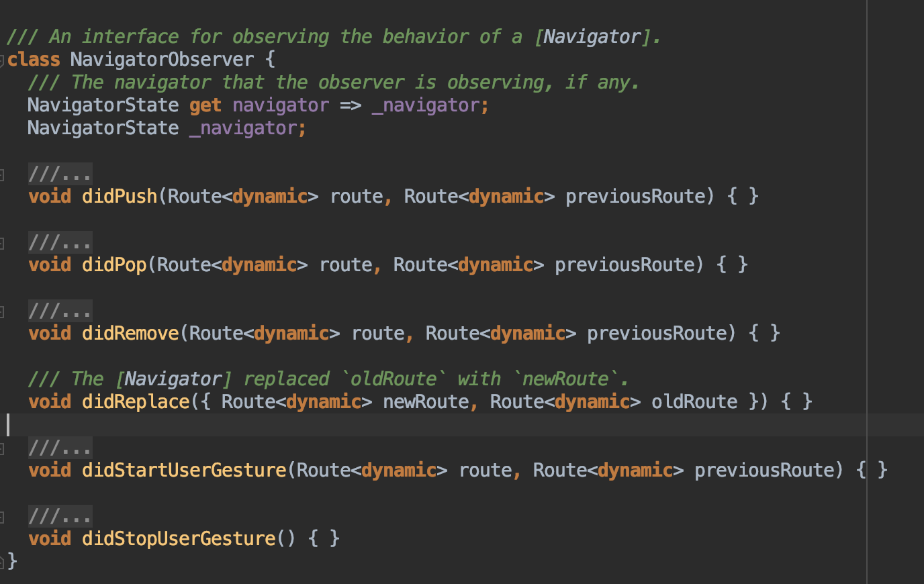
Task: Click previousRoute parameter of didPop
Action: click(x=625, y=265)
